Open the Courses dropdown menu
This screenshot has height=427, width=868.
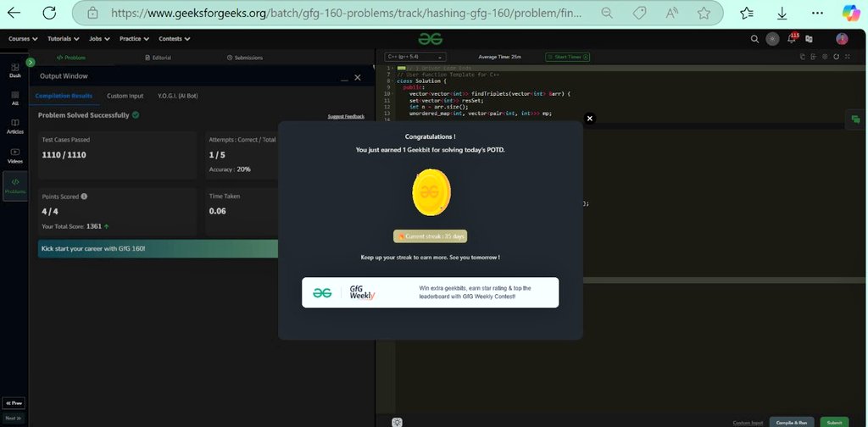tap(23, 39)
